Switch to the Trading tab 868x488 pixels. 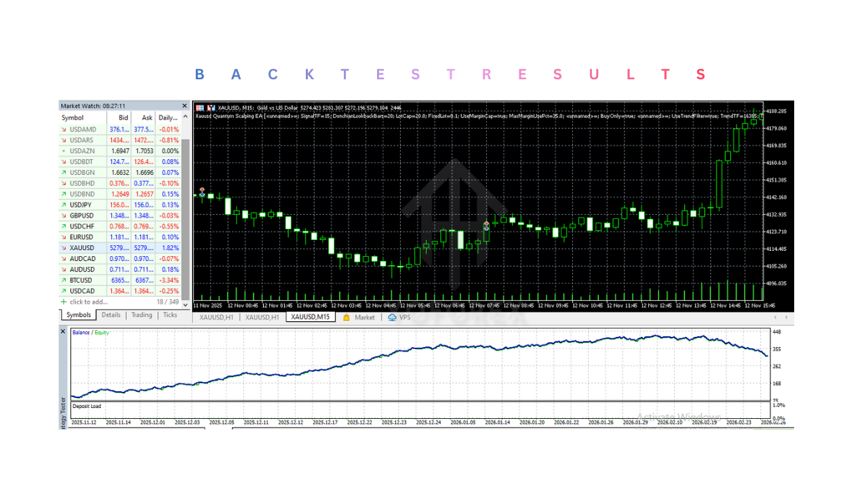(x=142, y=314)
